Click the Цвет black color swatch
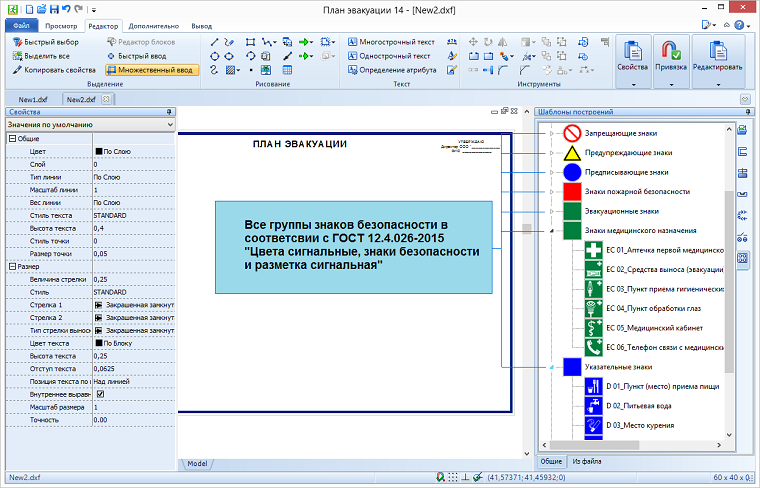760x488 pixels. click(x=98, y=150)
